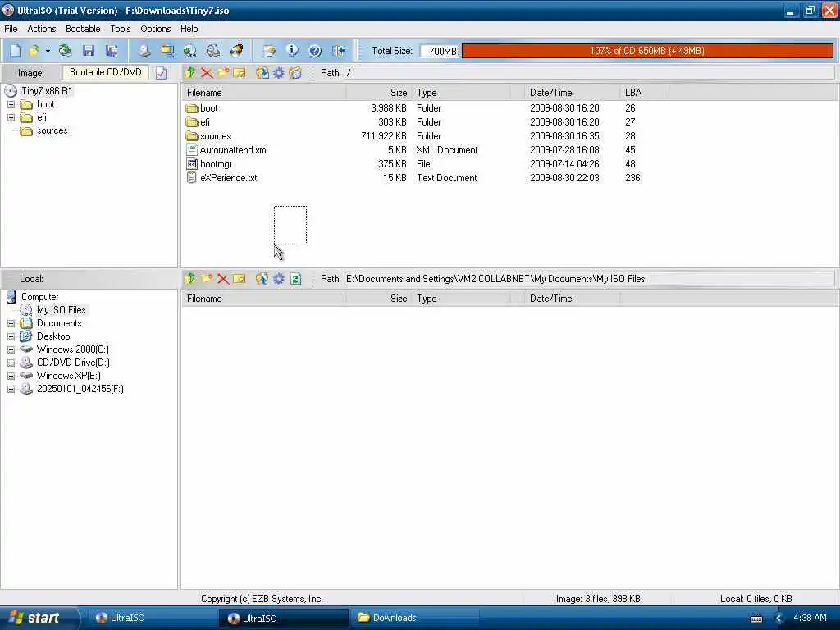Open the CD/DVD disc with the green disc icon
This screenshot has height=630, width=840.
click(66, 51)
